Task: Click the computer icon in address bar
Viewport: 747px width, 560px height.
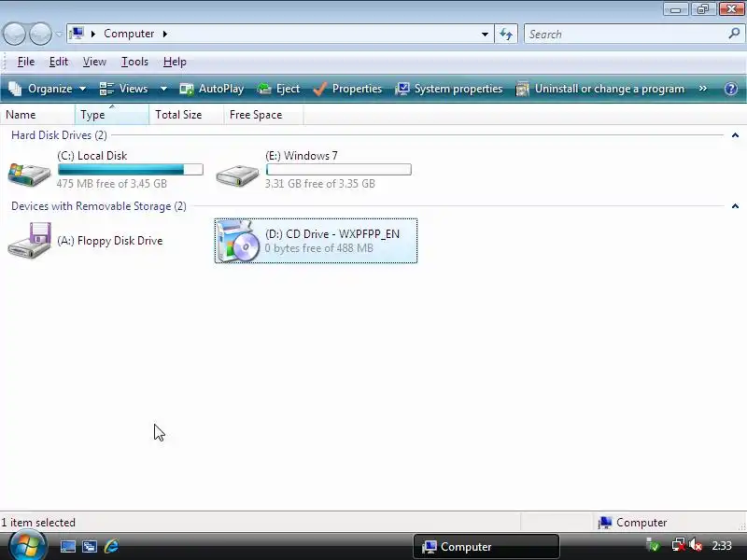Action: [x=77, y=34]
